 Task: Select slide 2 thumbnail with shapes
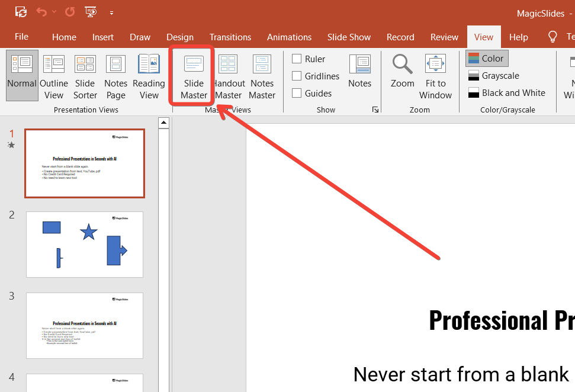85,244
